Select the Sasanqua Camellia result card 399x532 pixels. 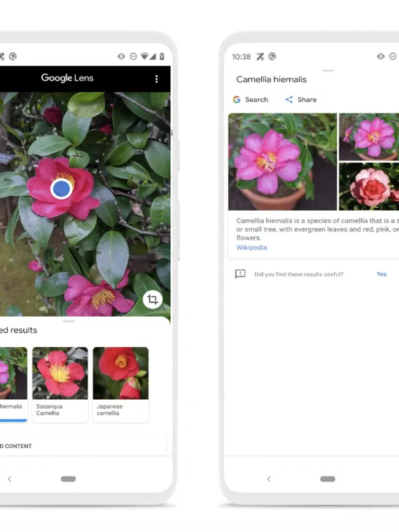(60, 384)
